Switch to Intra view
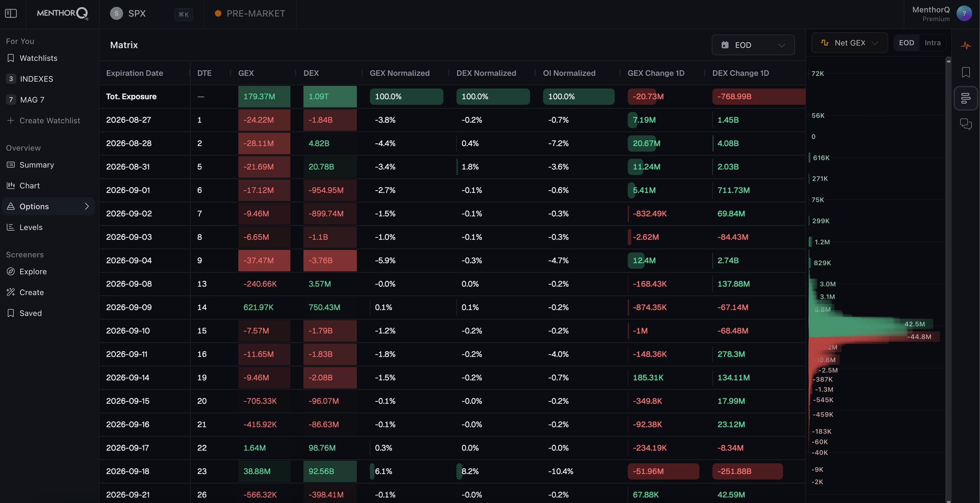 (932, 43)
